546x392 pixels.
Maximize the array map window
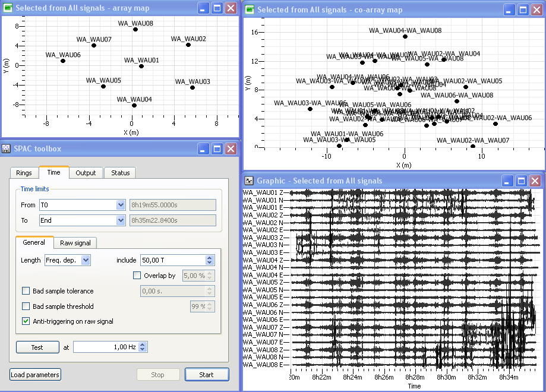(x=217, y=8)
